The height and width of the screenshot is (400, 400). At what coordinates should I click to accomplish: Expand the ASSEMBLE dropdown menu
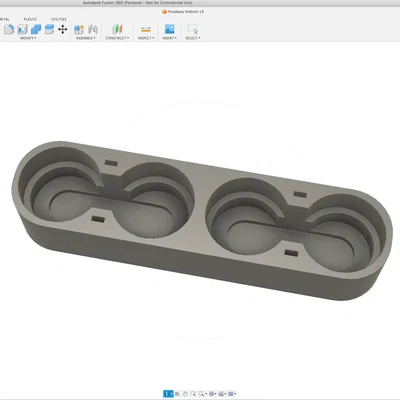[86, 38]
